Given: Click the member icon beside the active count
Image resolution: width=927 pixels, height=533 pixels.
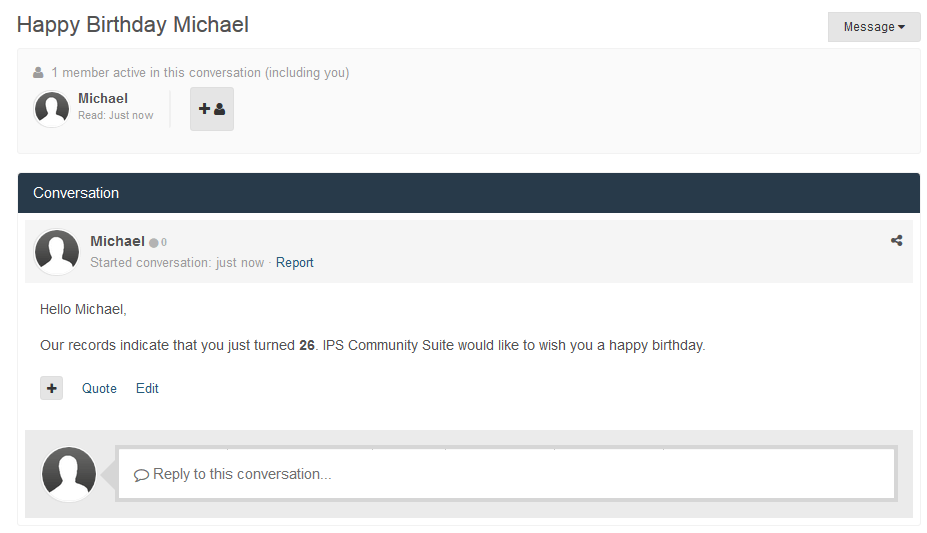Looking at the screenshot, I should click(38, 73).
